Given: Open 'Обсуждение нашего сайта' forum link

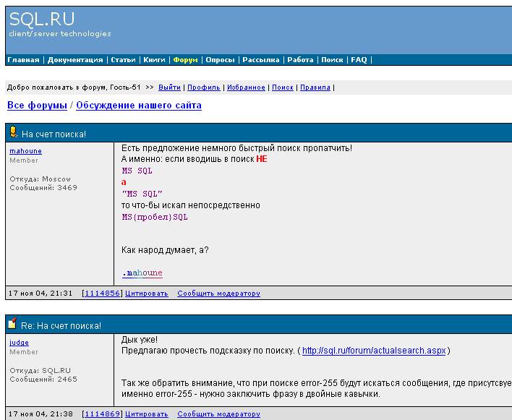Looking at the screenshot, I should [x=139, y=106].
